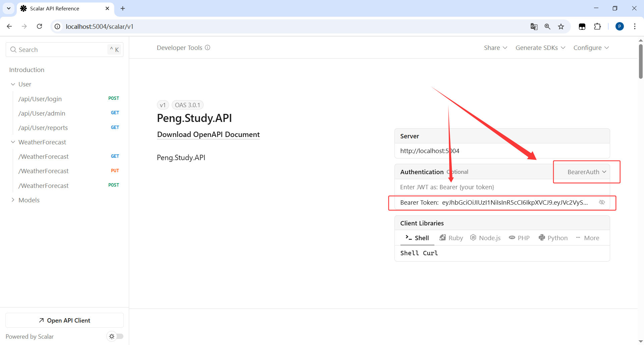Click the browser back arrow
644x345 pixels.
pos(9,26)
